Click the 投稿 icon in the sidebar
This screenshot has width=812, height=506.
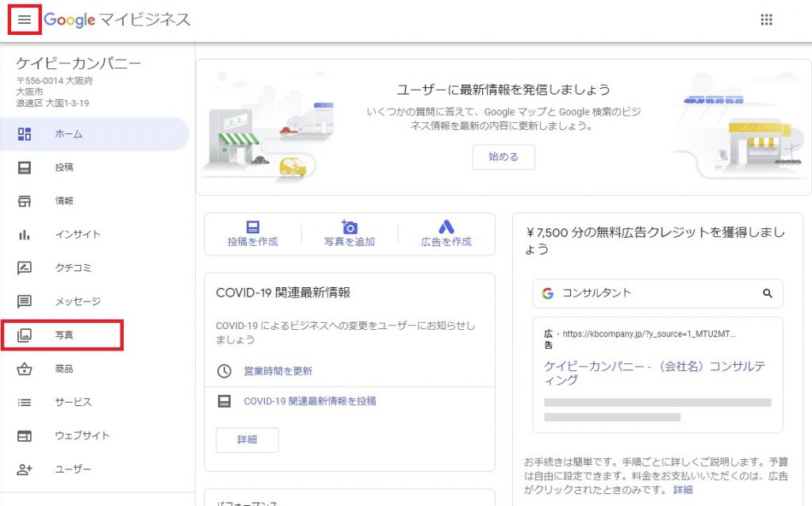[25, 167]
